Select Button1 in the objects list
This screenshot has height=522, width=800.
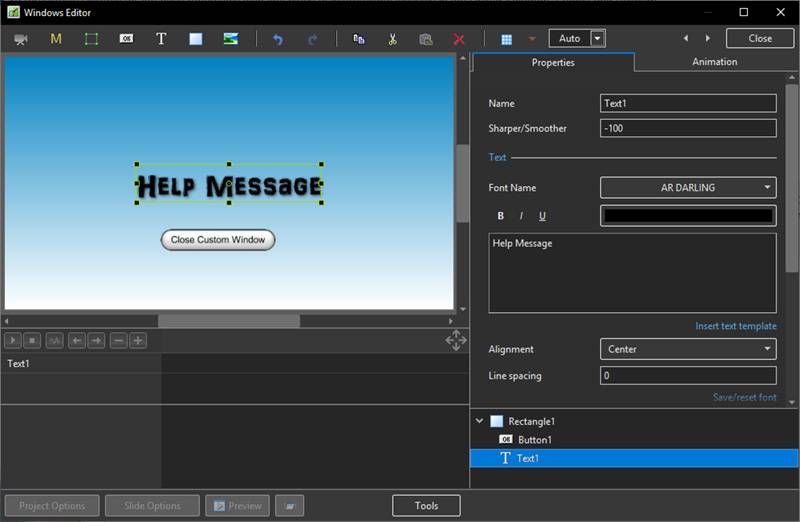tap(534, 440)
